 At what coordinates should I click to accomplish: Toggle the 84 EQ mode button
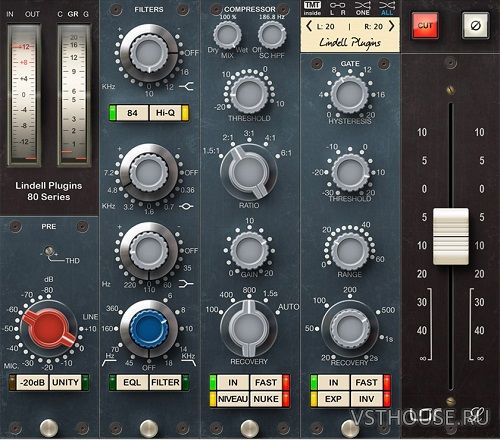tap(132, 113)
